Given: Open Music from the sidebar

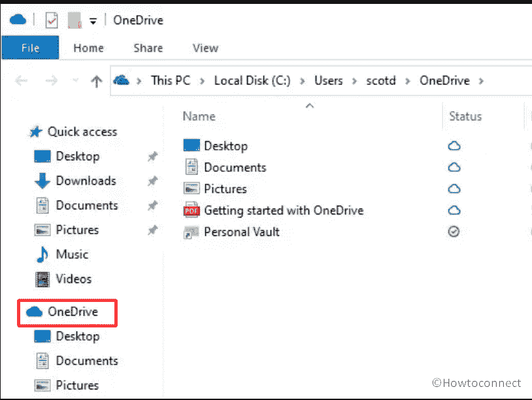Looking at the screenshot, I should [x=72, y=254].
